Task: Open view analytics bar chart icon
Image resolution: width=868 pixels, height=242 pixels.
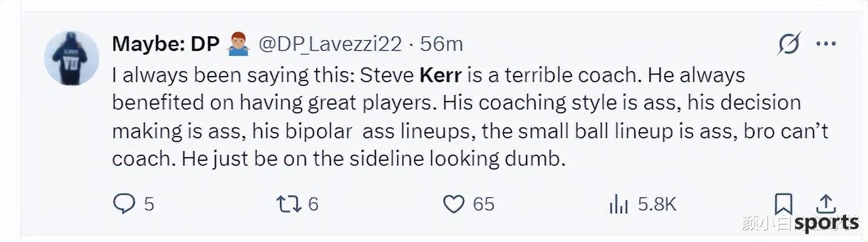Action: pos(618,205)
